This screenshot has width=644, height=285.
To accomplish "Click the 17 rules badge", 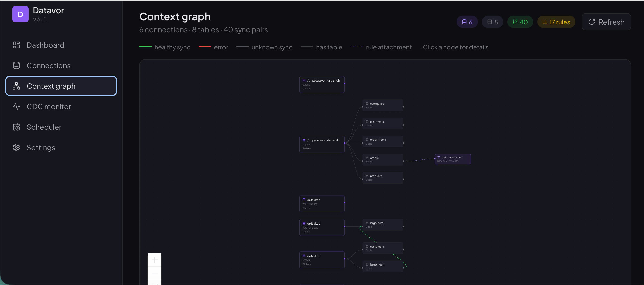I will click(556, 22).
